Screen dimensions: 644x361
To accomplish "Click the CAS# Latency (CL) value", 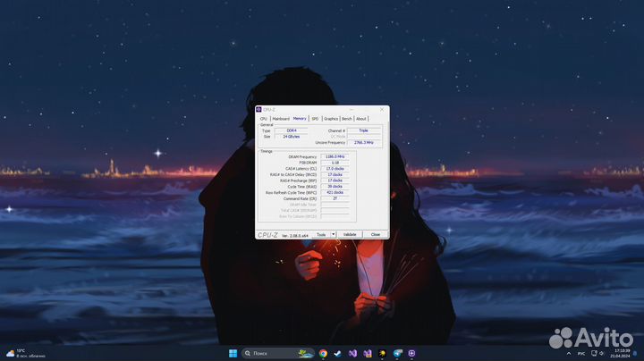I will pos(335,169).
